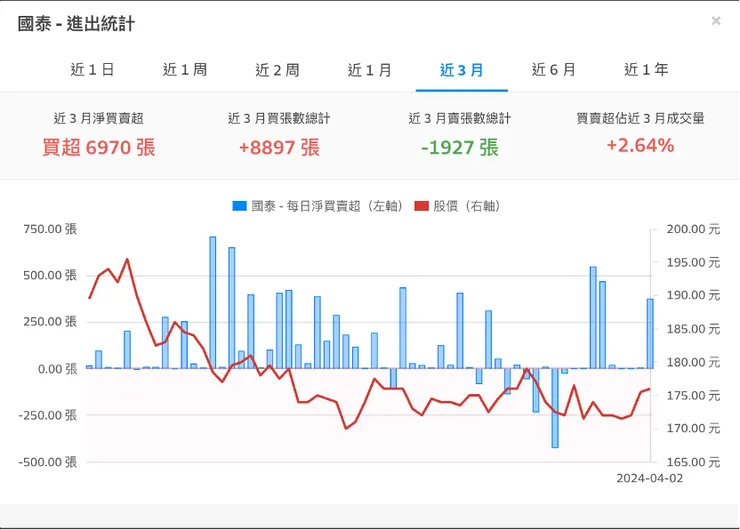
Task: Switch to the 近 1 周 tab
Action: point(185,70)
